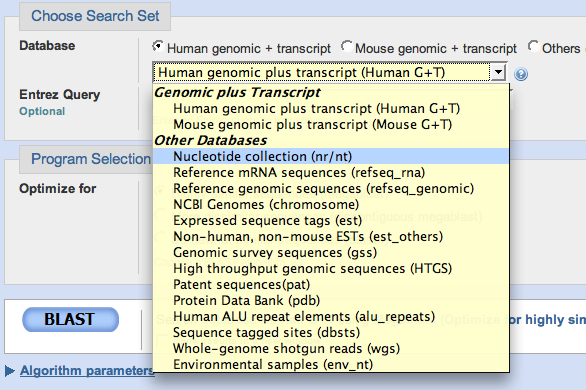Select High throughput genomic sequences (HTGS)
The width and height of the screenshot is (586, 390).
point(331,268)
